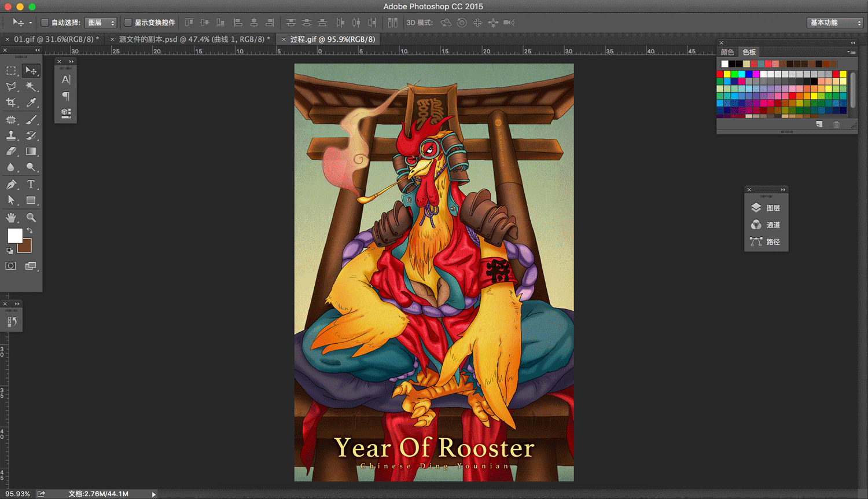Image resolution: width=868 pixels, height=499 pixels.
Task: Create new swatch from foreground color
Action: pyautogui.click(x=819, y=124)
